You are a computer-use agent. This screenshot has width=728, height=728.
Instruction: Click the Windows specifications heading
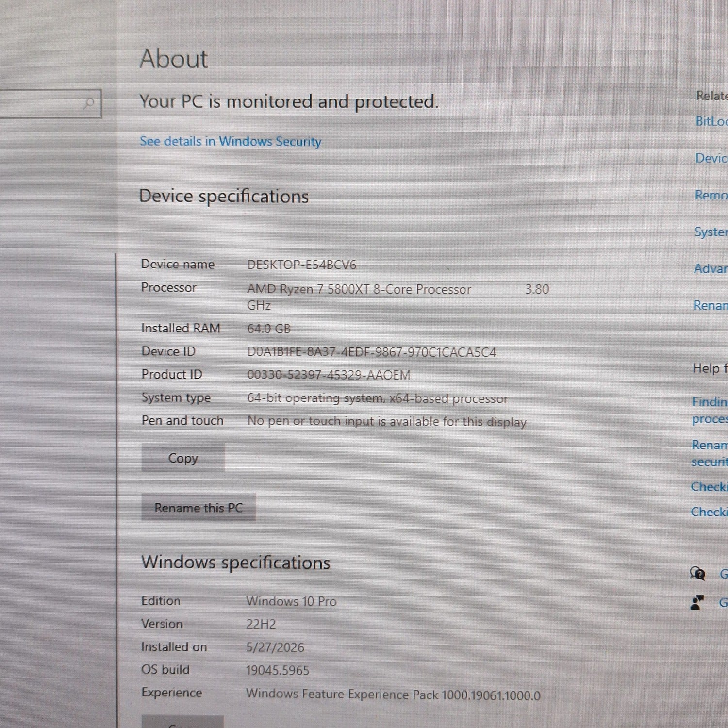(236, 563)
